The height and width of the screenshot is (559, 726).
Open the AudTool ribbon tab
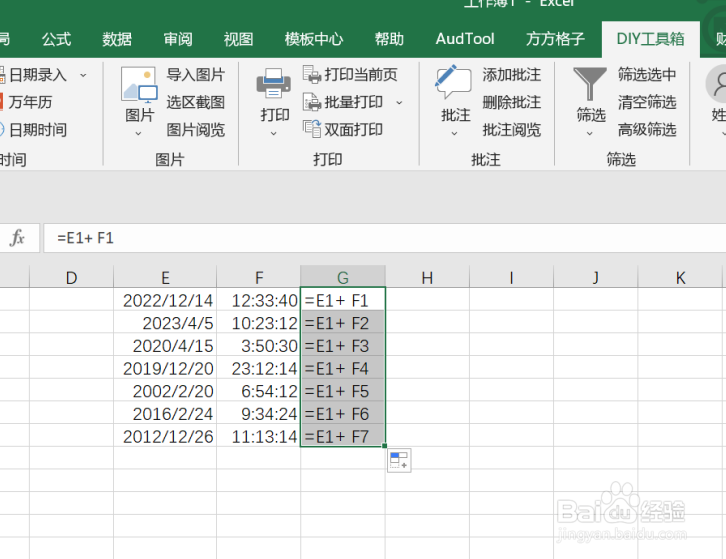465,39
